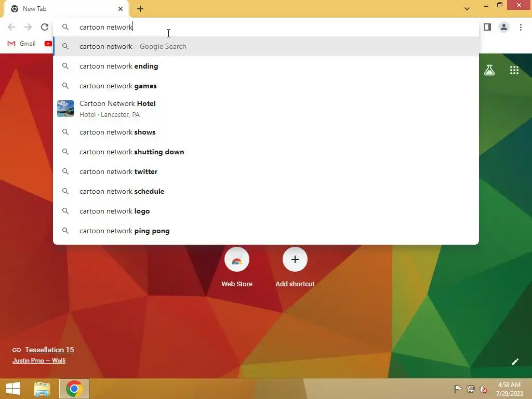
Task: Choose the 'cartoon network shows' suggestion
Action: tap(266, 132)
